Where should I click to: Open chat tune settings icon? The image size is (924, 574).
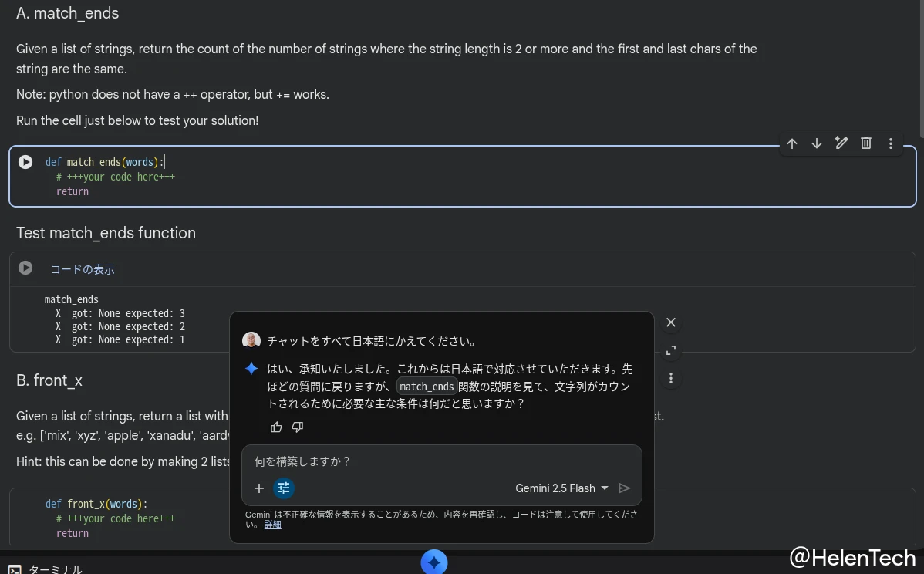click(x=283, y=488)
